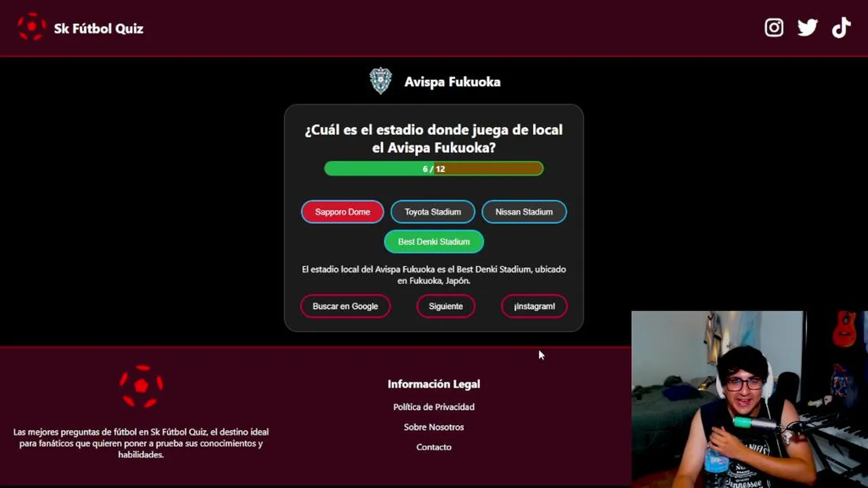This screenshot has width=868, height=488.
Task: Select the Best Denki Stadium answer
Action: [x=434, y=242]
